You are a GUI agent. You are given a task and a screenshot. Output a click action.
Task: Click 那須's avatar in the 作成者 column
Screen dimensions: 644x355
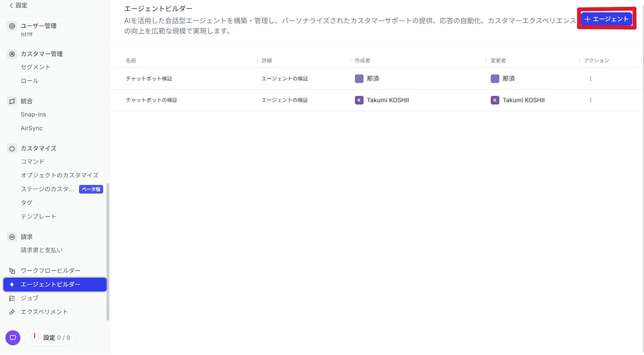coord(359,79)
